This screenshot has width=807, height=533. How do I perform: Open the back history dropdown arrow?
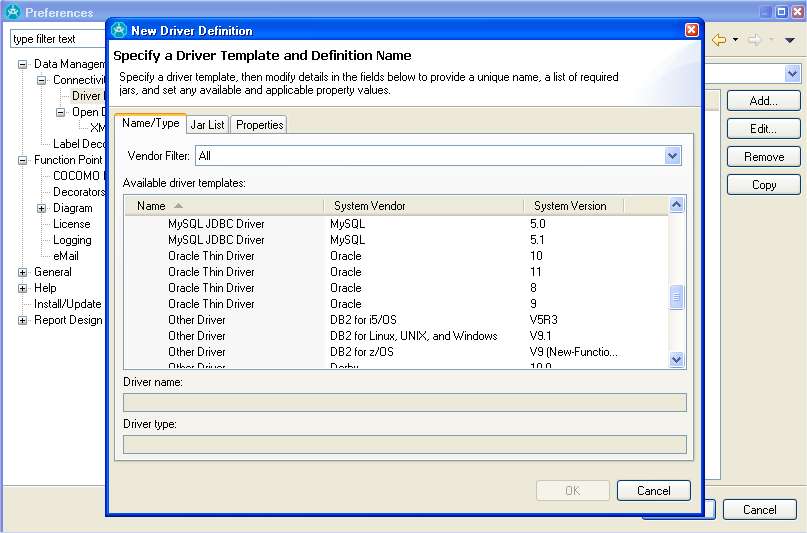(x=735, y=40)
